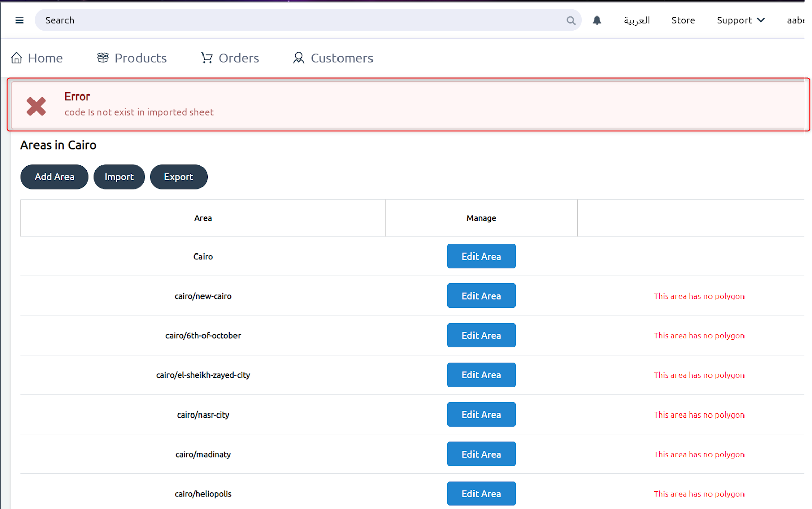Click the Orders cart icon
Viewport: 812px width, 509px height.
(x=207, y=58)
